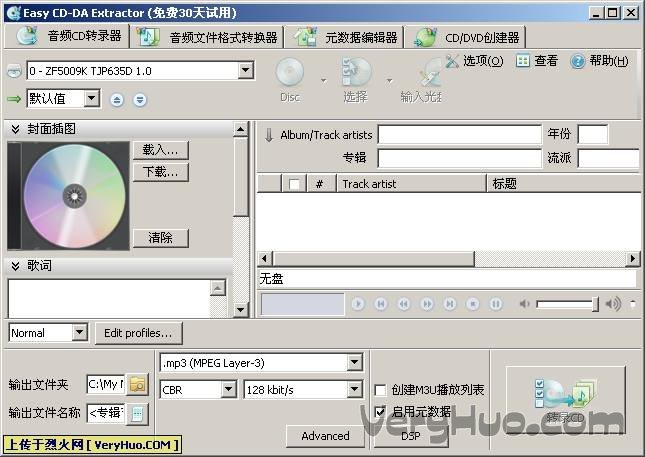The height and width of the screenshot is (457, 645).
Task: Click the speaker volume icon
Action: 613,304
